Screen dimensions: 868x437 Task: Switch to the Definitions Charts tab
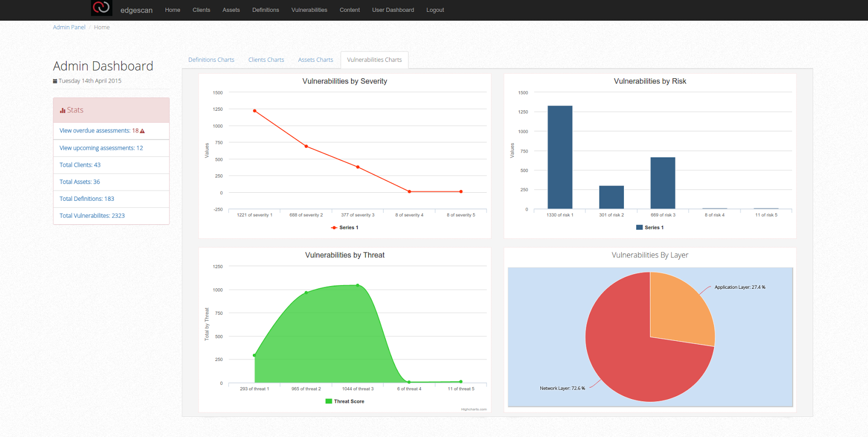coord(211,60)
